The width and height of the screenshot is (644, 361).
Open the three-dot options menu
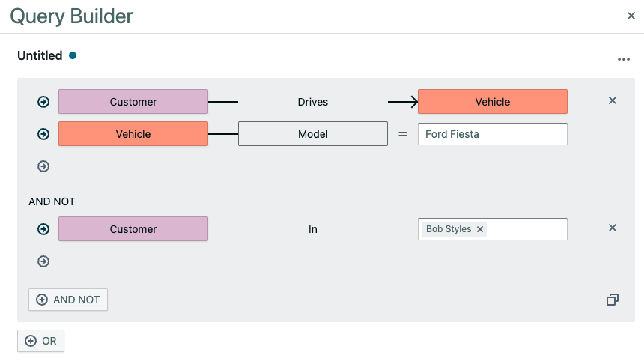pyautogui.click(x=624, y=59)
